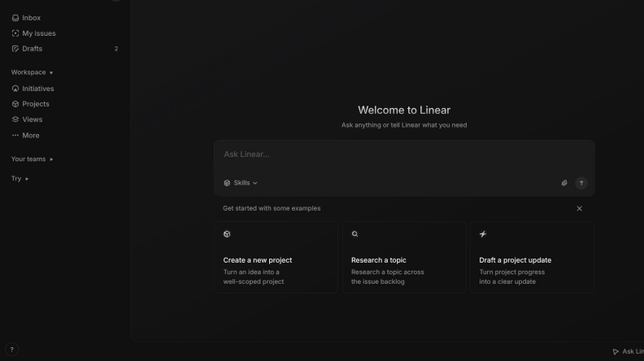644x361 pixels.
Task: Click 'Turn an idea into a well-scoped project' text
Action: point(254,276)
